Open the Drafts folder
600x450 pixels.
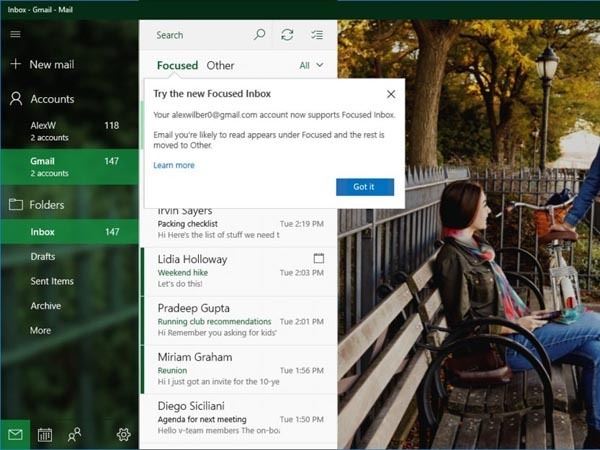[x=43, y=257]
